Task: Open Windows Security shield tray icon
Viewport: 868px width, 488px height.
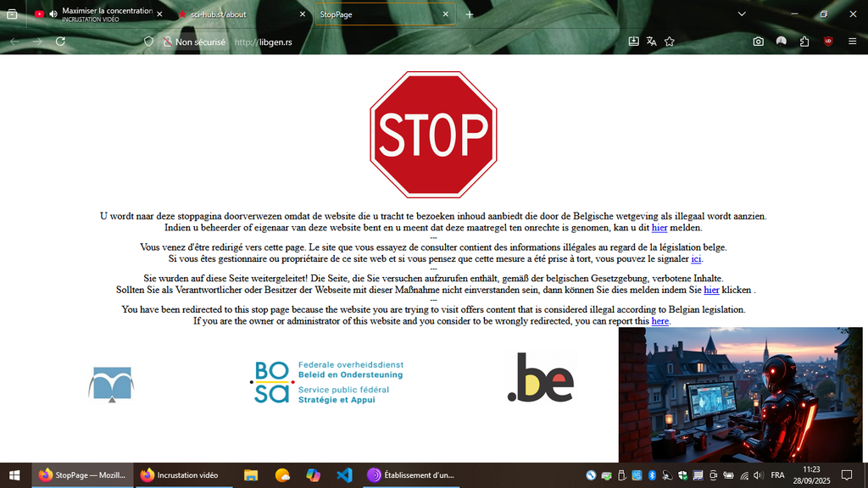Action: click(682, 475)
